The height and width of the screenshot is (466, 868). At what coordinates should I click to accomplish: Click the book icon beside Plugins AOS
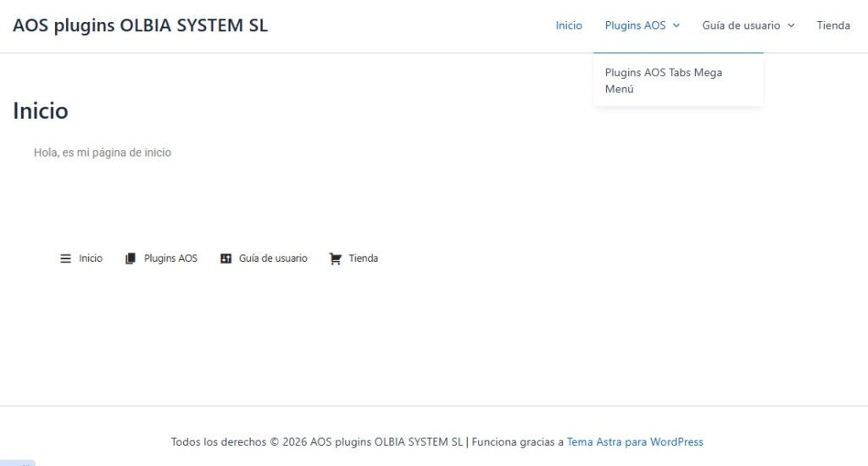pos(131,258)
